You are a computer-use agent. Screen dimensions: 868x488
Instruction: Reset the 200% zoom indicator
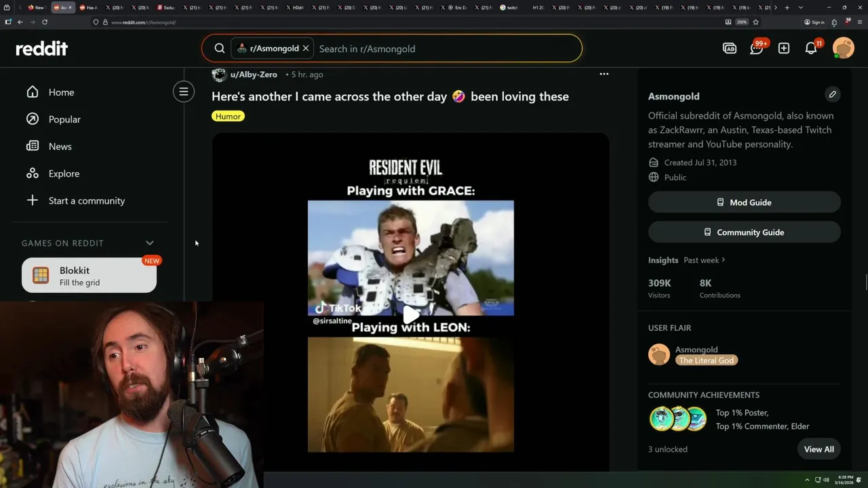(743, 22)
